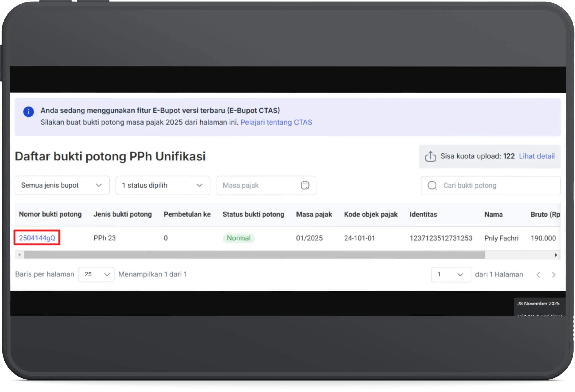This screenshot has width=575, height=392.
Task: Go to previous page arrow
Action: [x=538, y=275]
